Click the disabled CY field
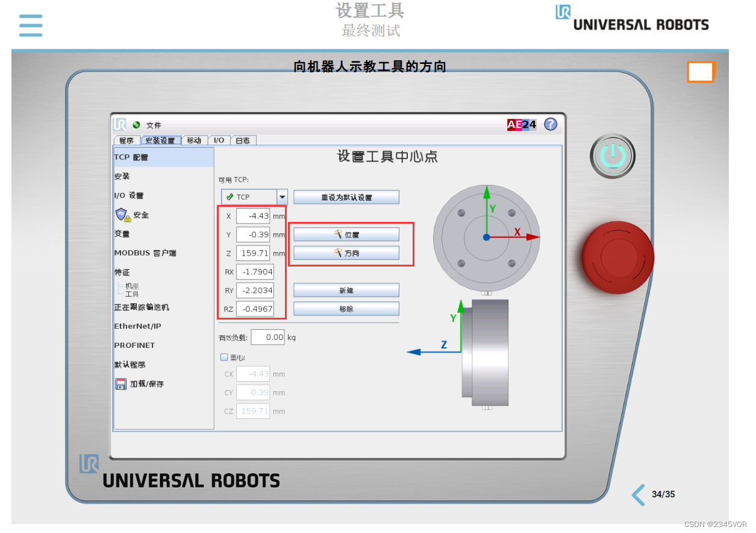Screen dimensions: 756x533 pos(253,393)
